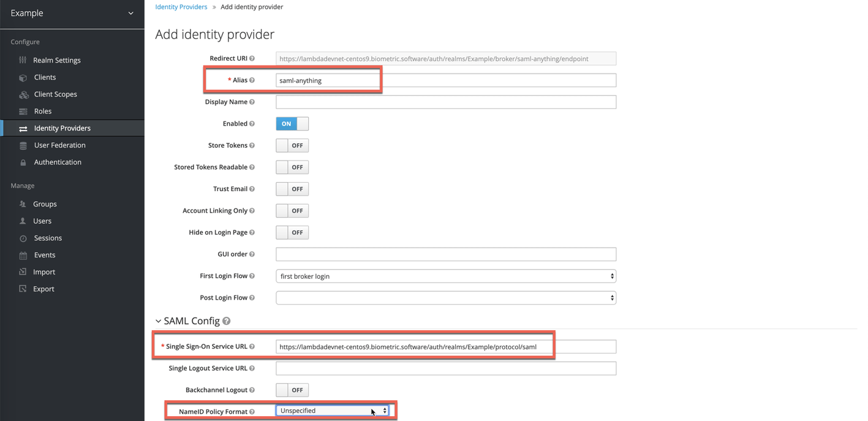This screenshot has width=868, height=421.
Task: Toggle Backchannel Logout on
Action: 292,390
